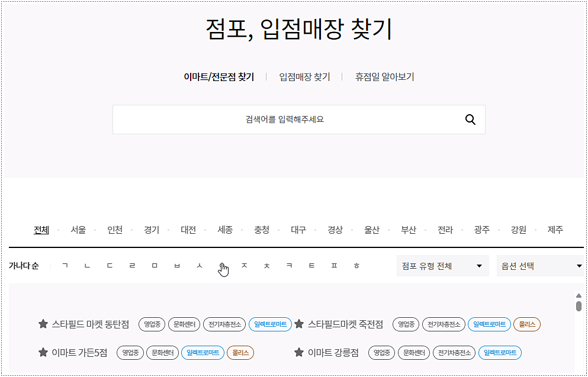Select the 대구 region tab
Screen dimensions: 588x377
(x=298, y=230)
